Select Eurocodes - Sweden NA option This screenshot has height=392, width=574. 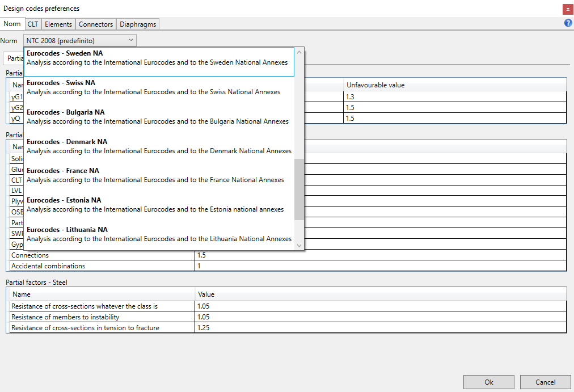pos(159,61)
